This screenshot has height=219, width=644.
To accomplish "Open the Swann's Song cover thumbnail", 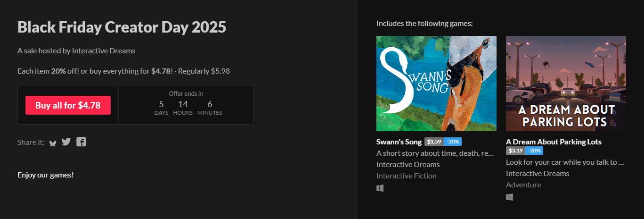I will click(436, 84).
